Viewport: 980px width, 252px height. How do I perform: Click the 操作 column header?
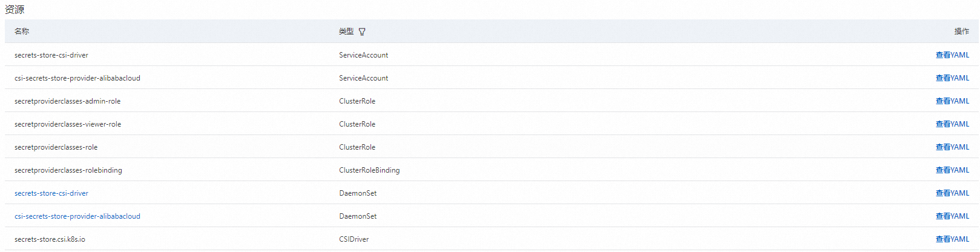click(961, 31)
